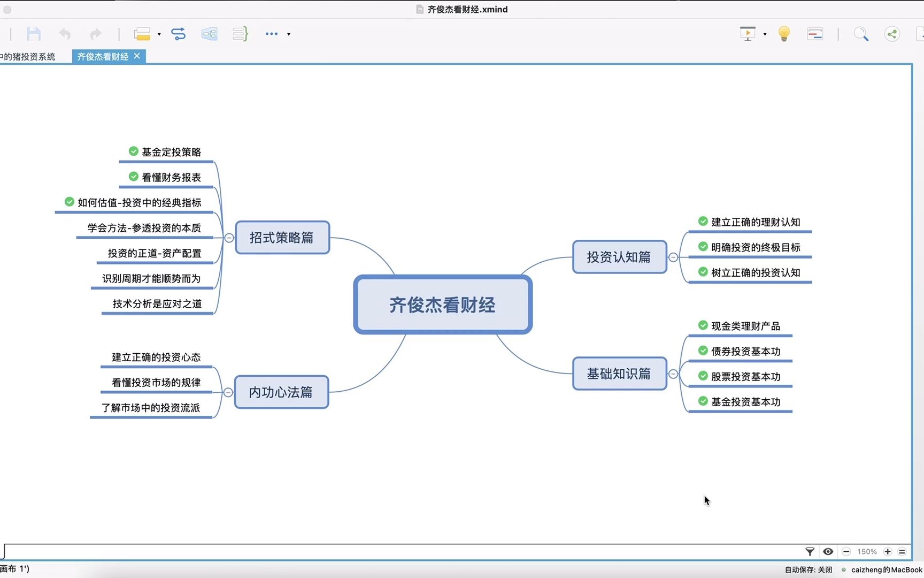Open the filter funnel icon
The width and height of the screenshot is (924, 578).
tap(810, 551)
